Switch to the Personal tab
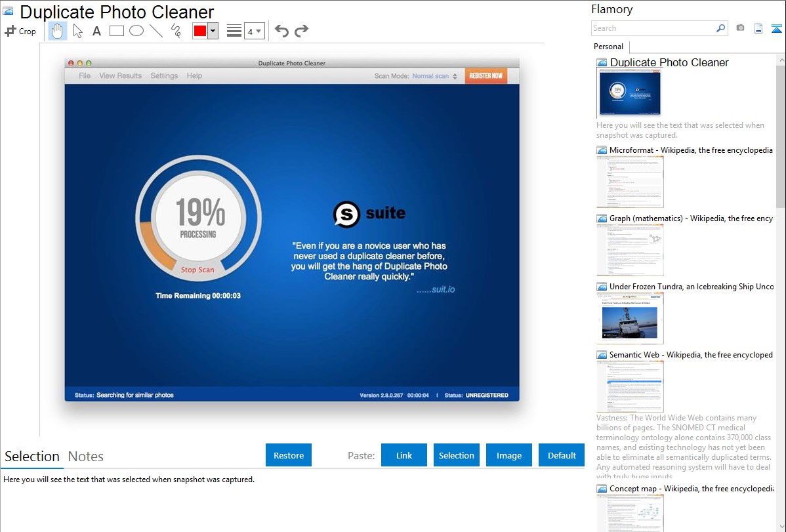Screen dimensions: 786x532 pos(608,47)
